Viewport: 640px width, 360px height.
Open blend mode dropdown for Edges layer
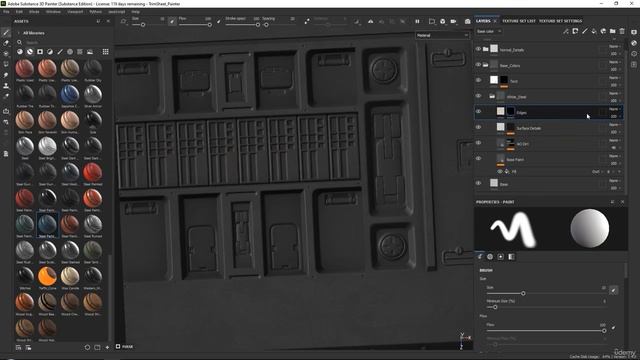pos(615,109)
